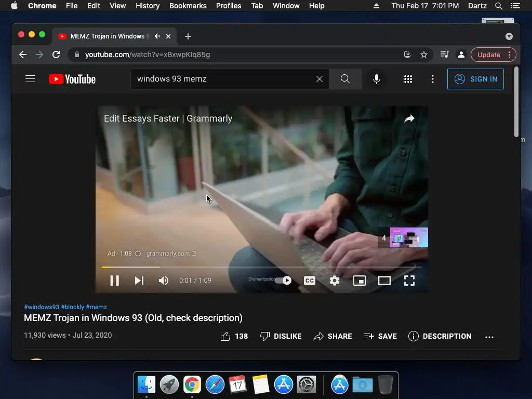
Task: Open the File menu
Action: [x=72, y=6]
